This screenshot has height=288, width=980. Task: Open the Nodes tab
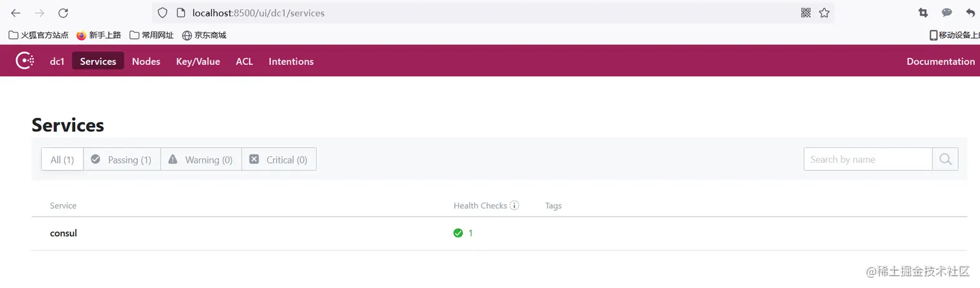146,62
